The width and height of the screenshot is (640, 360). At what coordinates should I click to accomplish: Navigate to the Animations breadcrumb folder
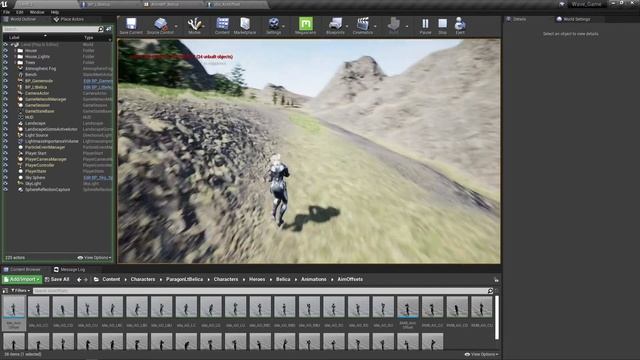(x=313, y=280)
